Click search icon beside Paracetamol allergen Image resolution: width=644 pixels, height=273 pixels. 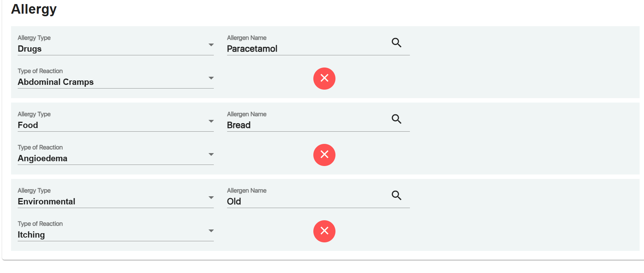point(396,43)
